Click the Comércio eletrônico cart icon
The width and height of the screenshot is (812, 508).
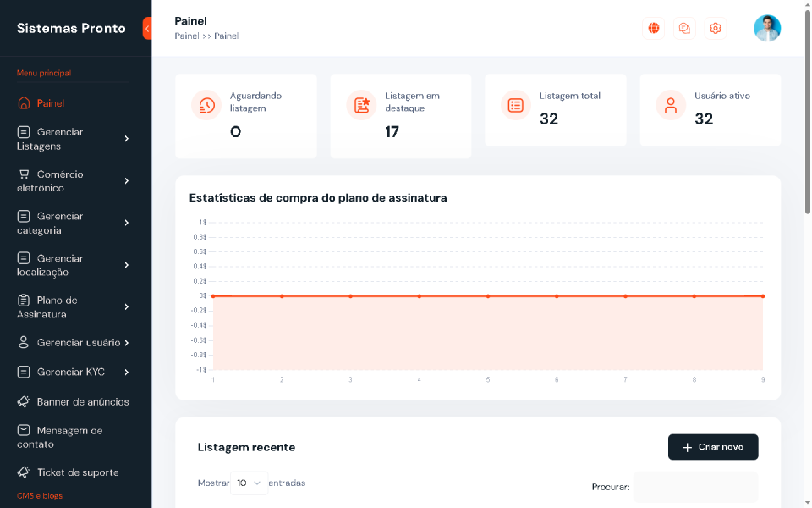point(23,174)
